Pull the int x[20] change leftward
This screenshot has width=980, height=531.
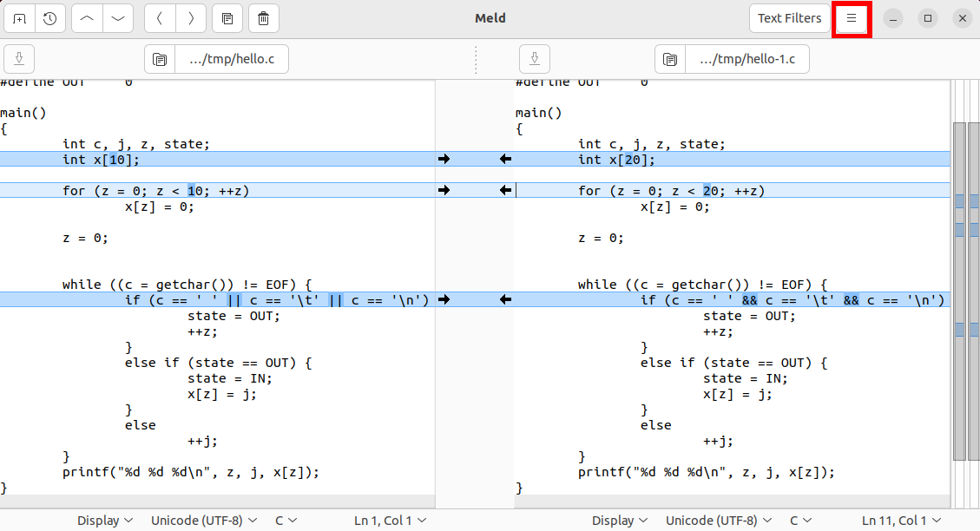click(506, 159)
